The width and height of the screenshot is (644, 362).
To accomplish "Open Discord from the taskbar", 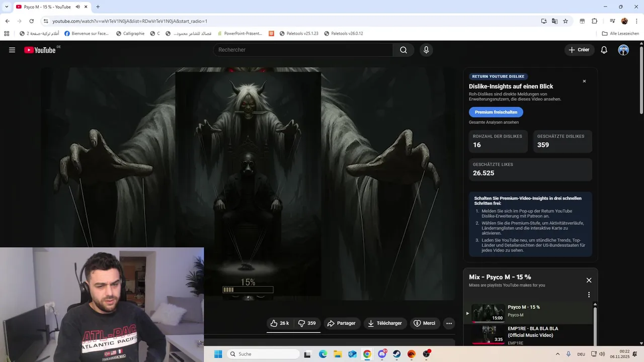I will (382, 354).
